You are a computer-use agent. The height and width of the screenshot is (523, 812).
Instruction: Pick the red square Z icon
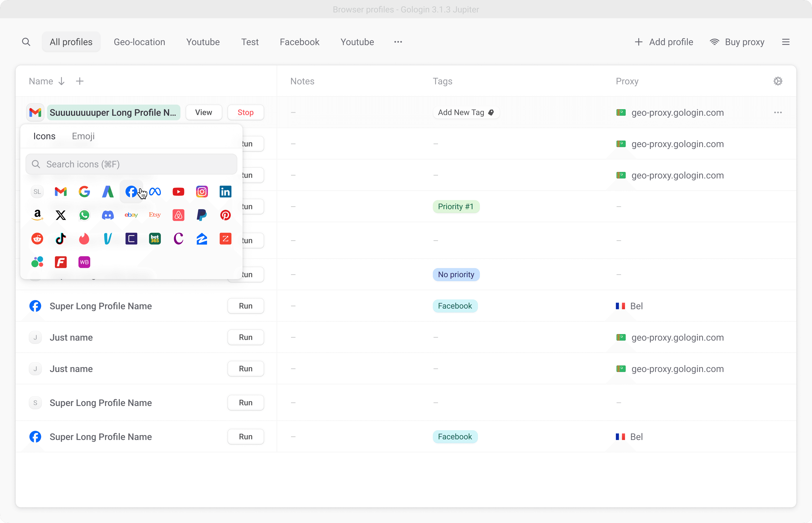coord(225,239)
